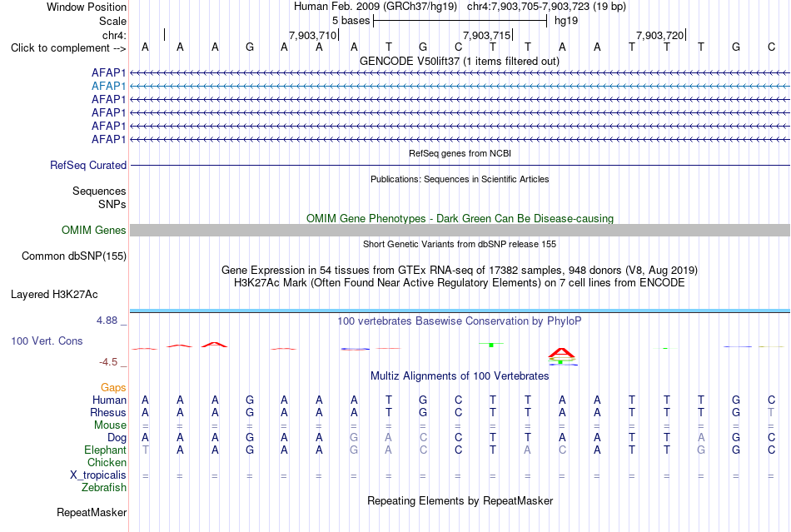The image size is (791, 532).
Task: Open 'Publications: Sequences in Scientific Articles' title
Action: 460,179
